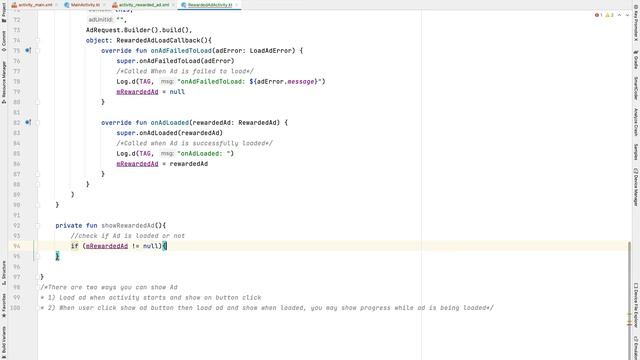The height and width of the screenshot is (360, 640).
Task: Click override gutter icon for onAdFailedToLoad
Action: (28, 51)
